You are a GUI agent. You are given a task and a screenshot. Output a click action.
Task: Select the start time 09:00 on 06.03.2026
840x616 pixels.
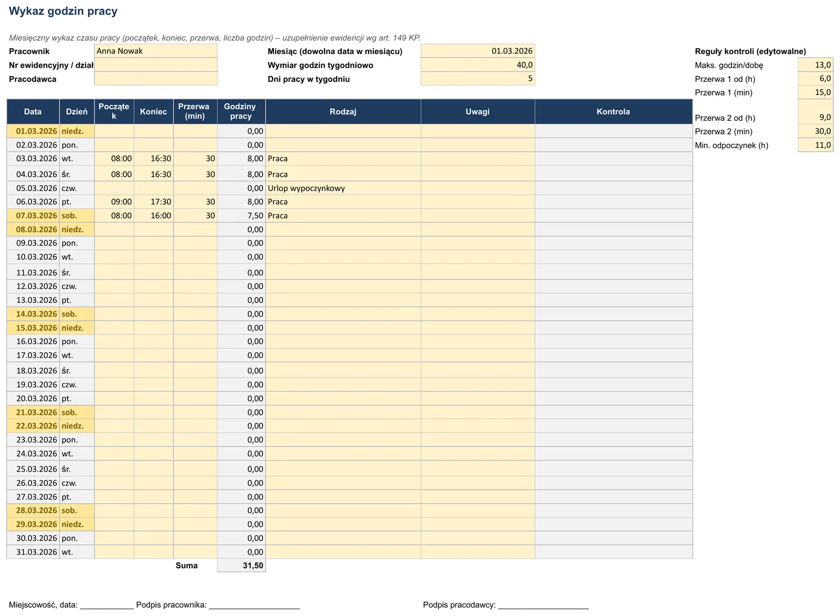(x=114, y=201)
